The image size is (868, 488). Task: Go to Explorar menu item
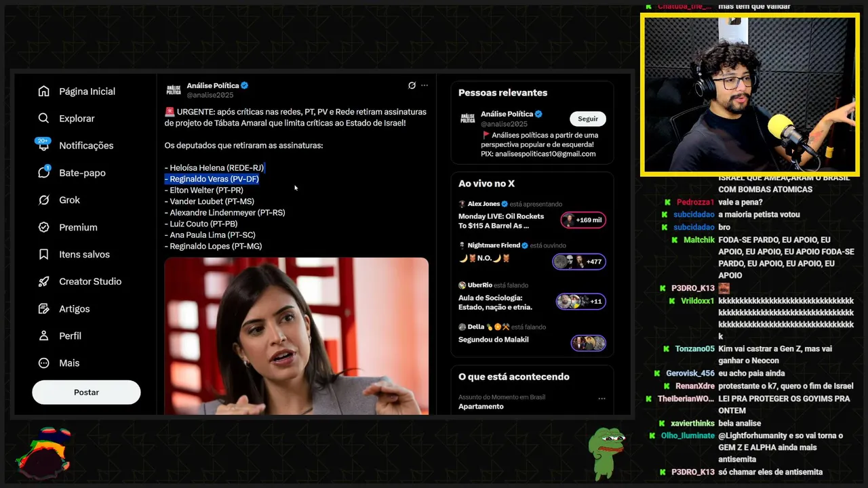coord(77,119)
